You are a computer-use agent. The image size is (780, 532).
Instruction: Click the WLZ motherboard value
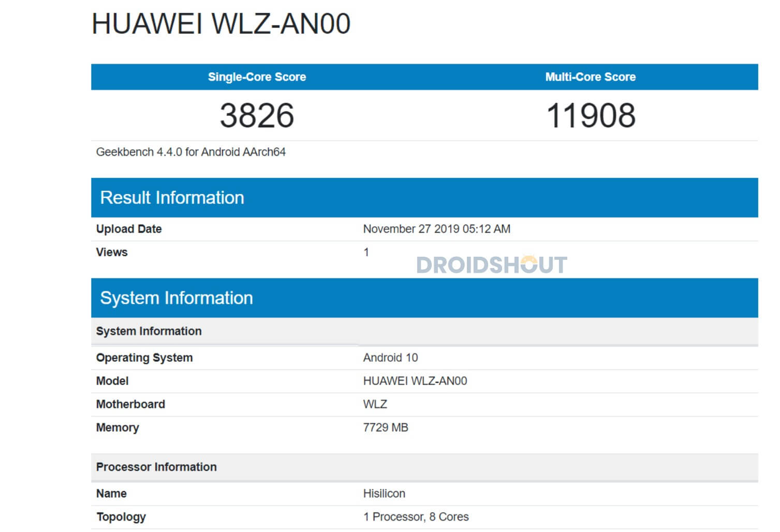click(375, 404)
